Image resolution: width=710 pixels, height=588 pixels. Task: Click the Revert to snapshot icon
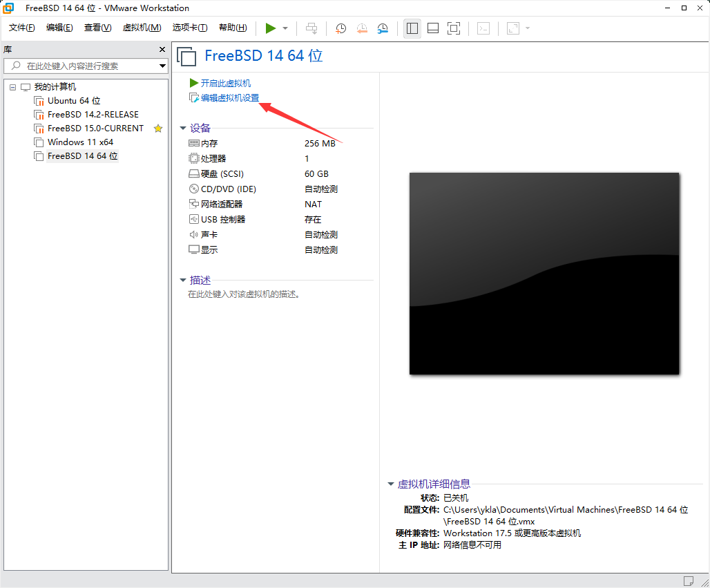pyautogui.click(x=362, y=28)
